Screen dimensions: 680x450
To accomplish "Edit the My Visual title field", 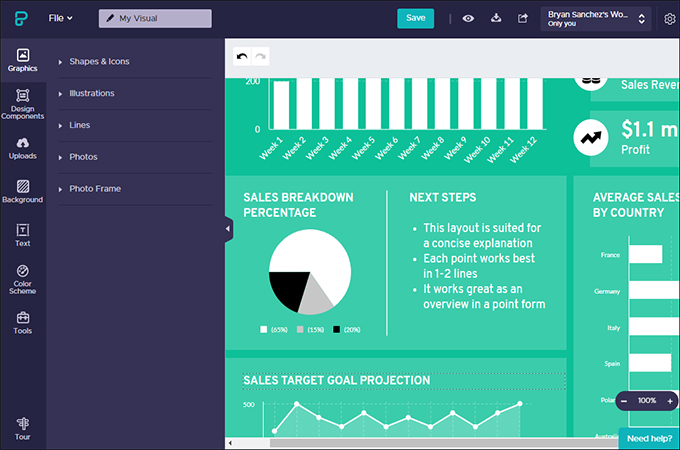I will (x=155, y=18).
